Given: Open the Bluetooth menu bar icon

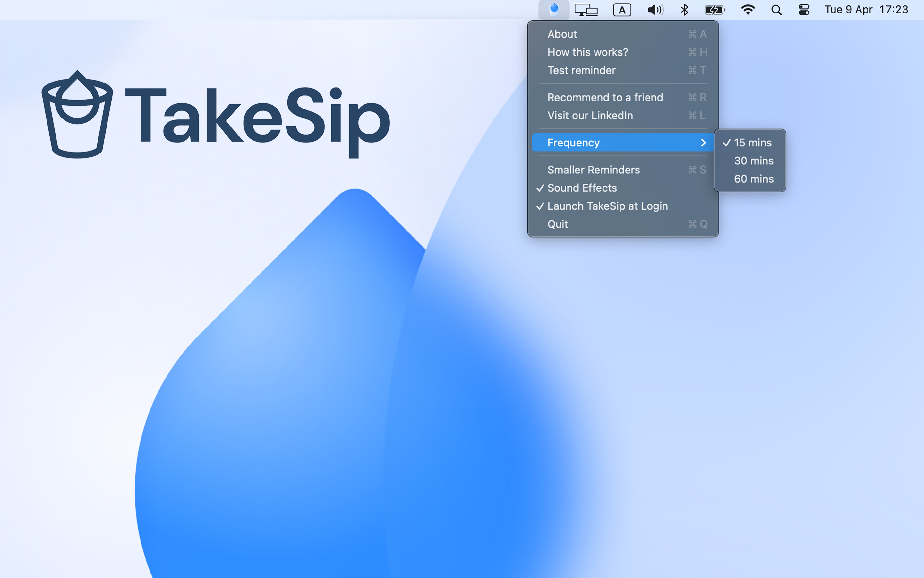Looking at the screenshot, I should (684, 10).
